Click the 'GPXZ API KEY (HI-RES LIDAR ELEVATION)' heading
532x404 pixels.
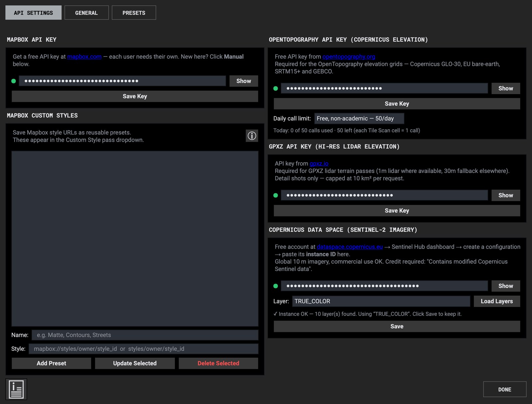(x=334, y=147)
